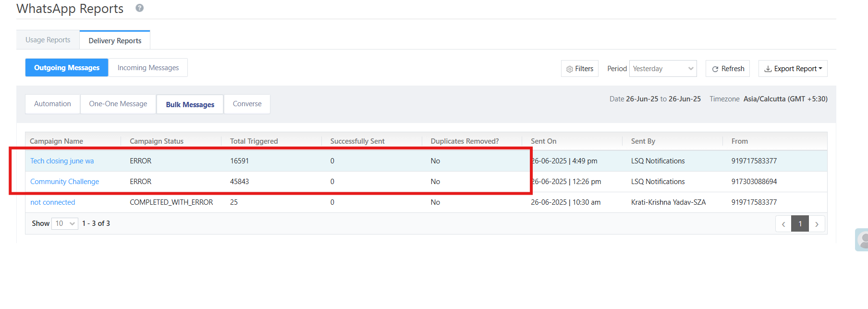Image resolution: width=868 pixels, height=309 pixels.
Task: Open the Export Report dropdown
Action: (793, 69)
